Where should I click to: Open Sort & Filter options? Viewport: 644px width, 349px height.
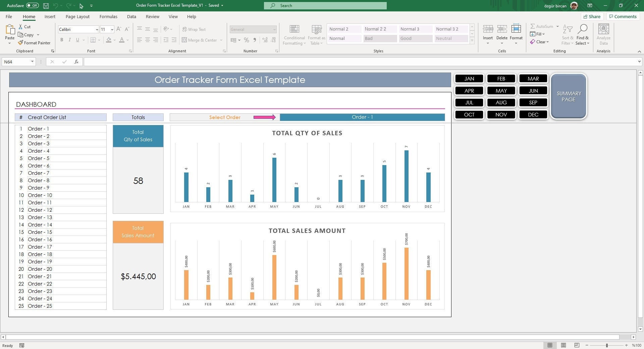pos(567,34)
